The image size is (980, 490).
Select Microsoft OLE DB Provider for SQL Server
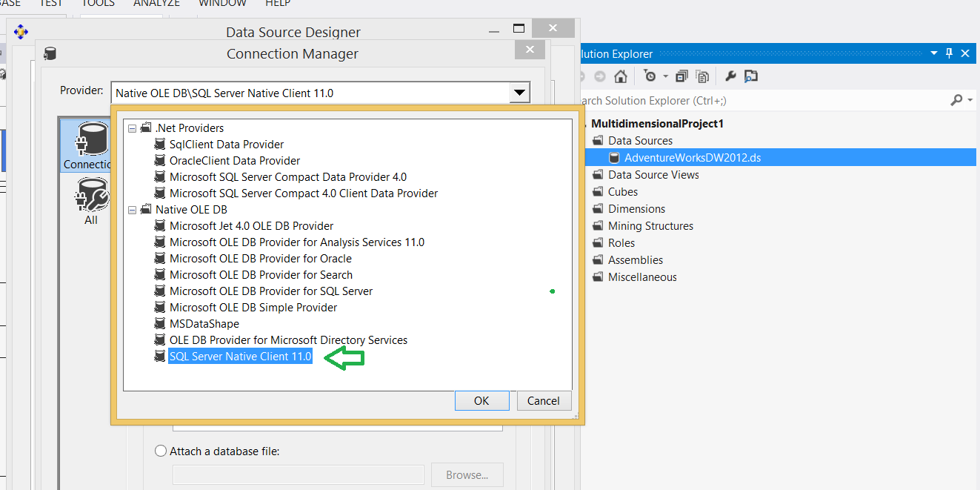point(271,291)
